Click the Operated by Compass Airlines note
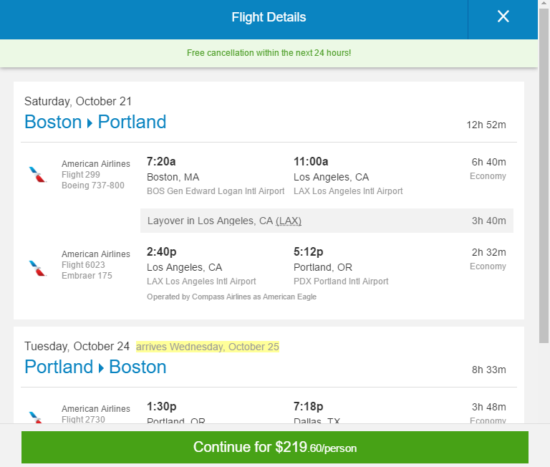The height and width of the screenshot is (467, 550). click(x=232, y=297)
